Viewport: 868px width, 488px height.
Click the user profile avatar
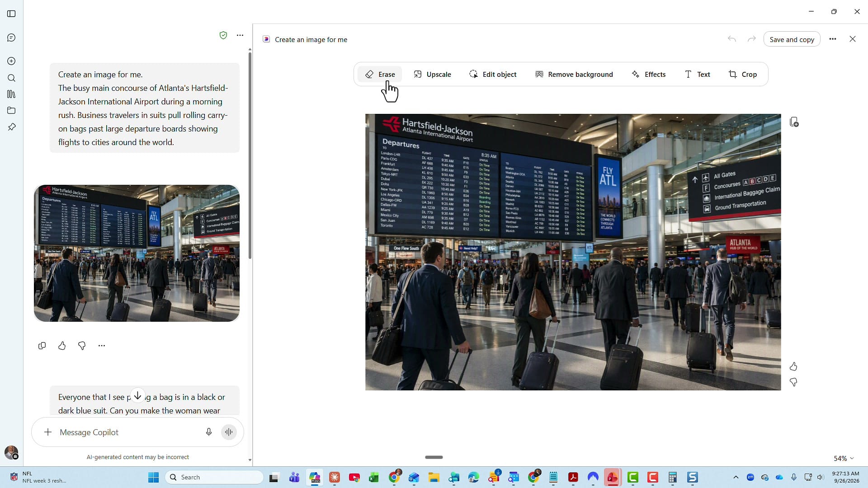pyautogui.click(x=11, y=452)
